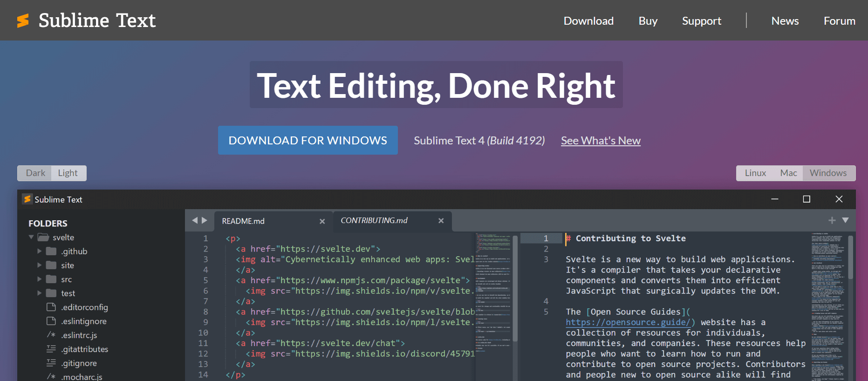Collapse the svelte root folder arrow
The image size is (868, 381).
pyautogui.click(x=31, y=237)
